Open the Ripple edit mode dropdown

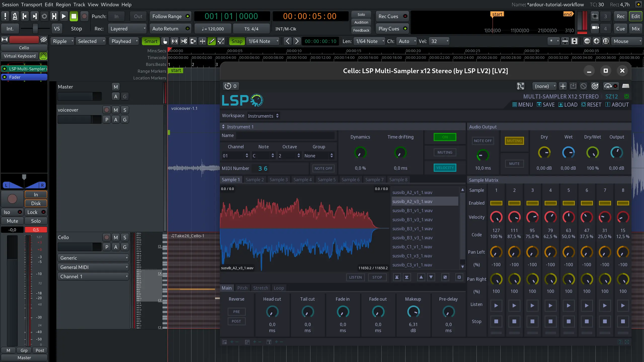[63, 41]
